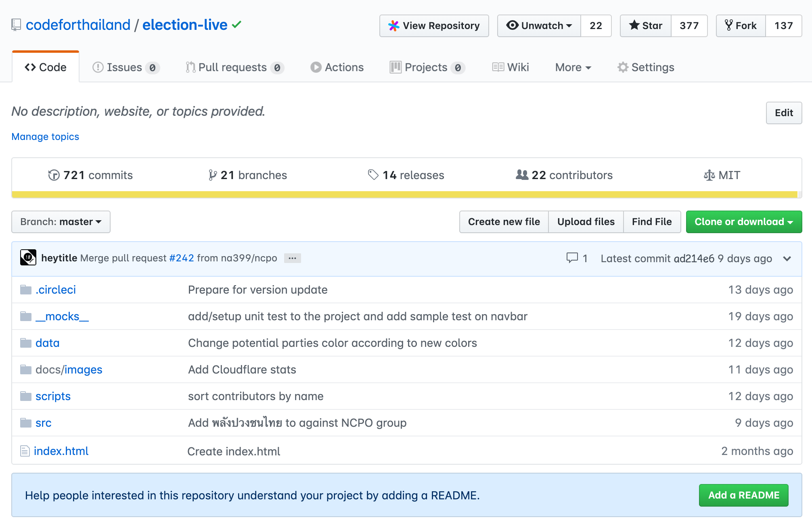Click the Upload files button
The image size is (812, 530).
(586, 222)
